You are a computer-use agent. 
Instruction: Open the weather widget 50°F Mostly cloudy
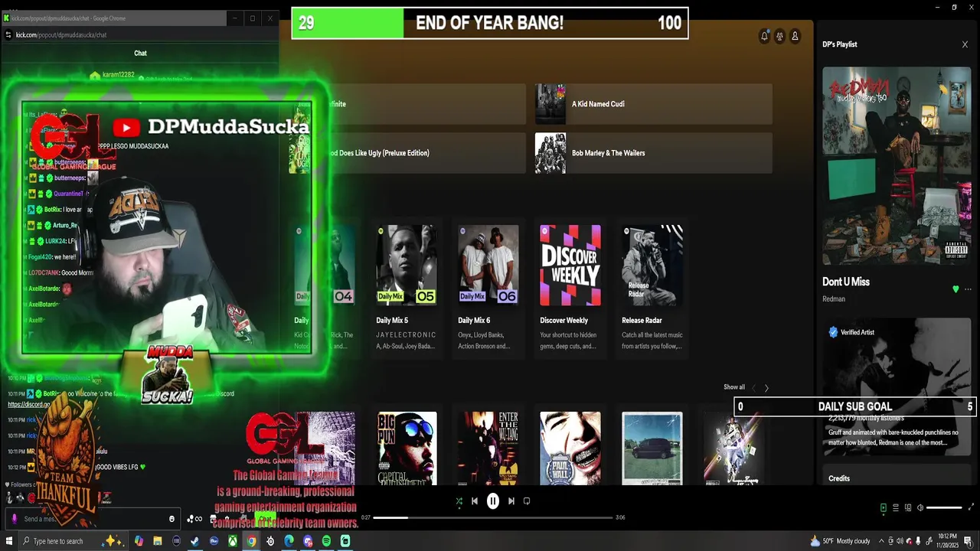click(x=841, y=541)
